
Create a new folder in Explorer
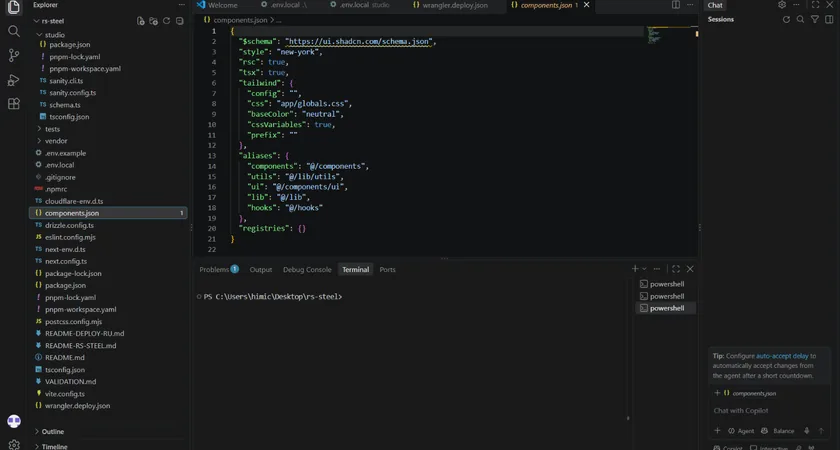(153, 21)
